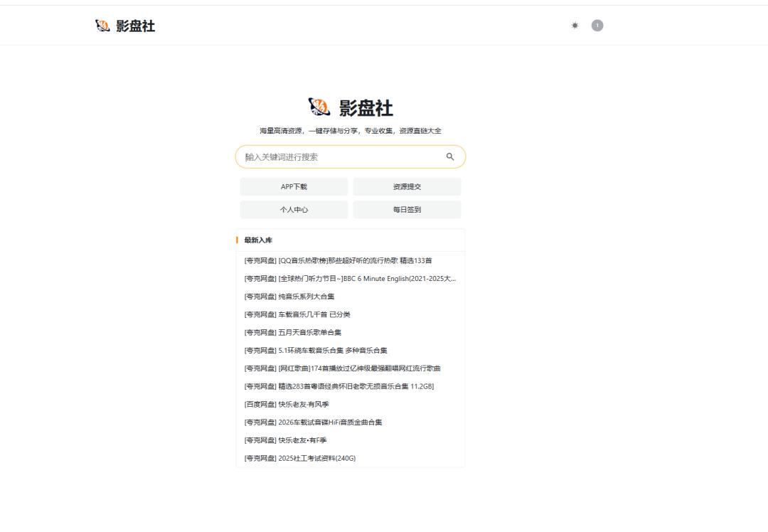
Task: Open the APP下载 button
Action: pos(294,187)
